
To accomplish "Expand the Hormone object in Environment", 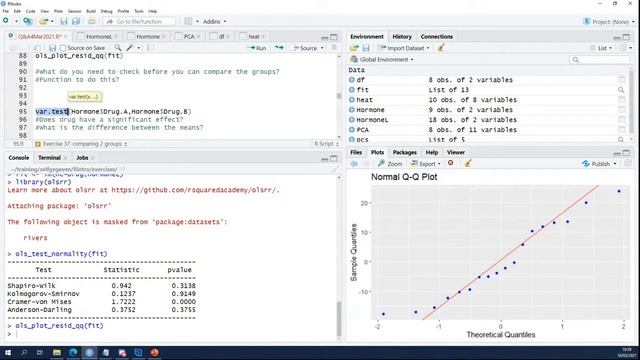I will tap(352, 110).
